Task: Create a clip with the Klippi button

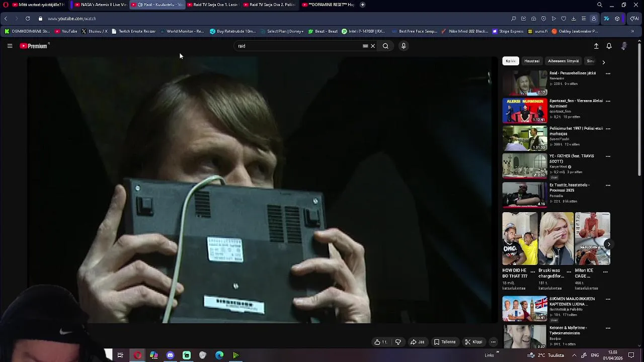Action: (x=473, y=342)
